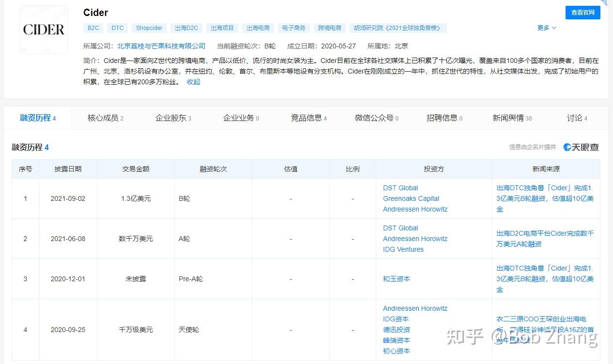613x364 pixels.
Task: Open the 招聘信息 tab
Action: point(444,118)
